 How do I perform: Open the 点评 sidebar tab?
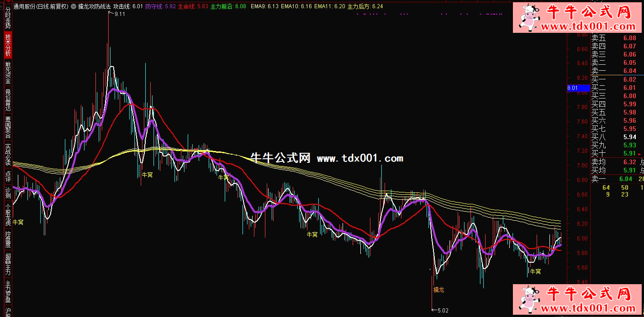point(7,176)
